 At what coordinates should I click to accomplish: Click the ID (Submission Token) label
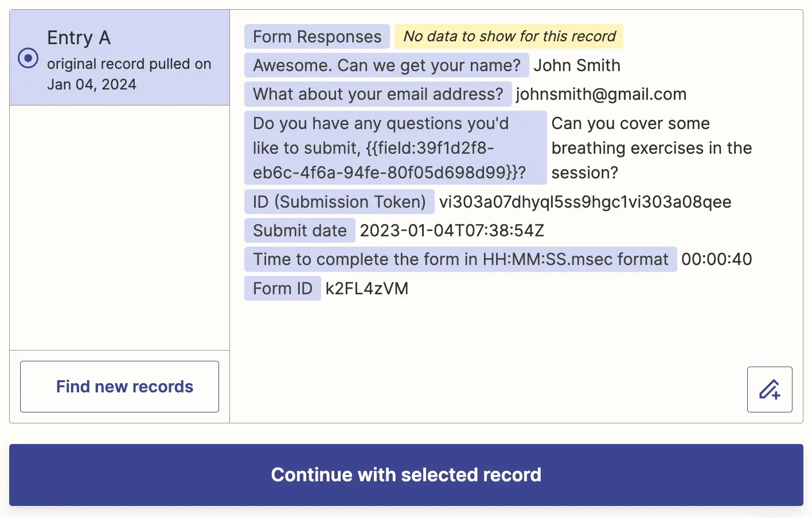(x=339, y=202)
